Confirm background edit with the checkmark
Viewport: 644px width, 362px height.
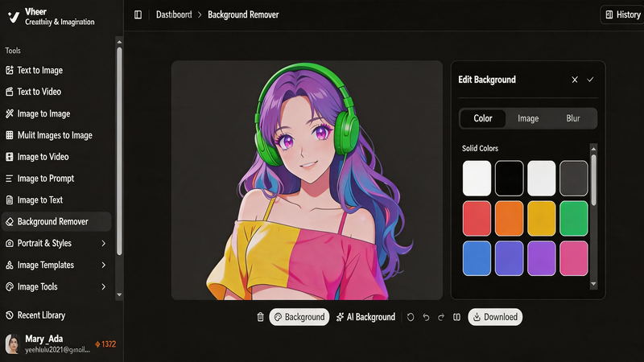(x=590, y=80)
